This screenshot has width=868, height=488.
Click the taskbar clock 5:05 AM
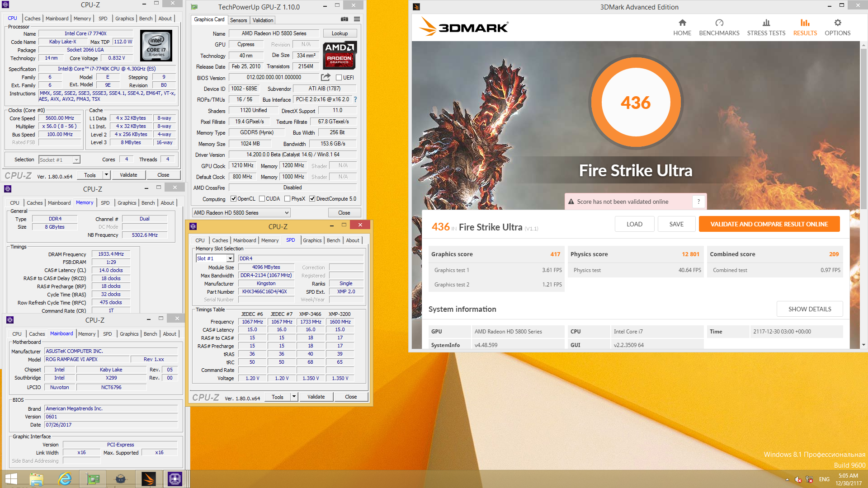[x=848, y=476]
